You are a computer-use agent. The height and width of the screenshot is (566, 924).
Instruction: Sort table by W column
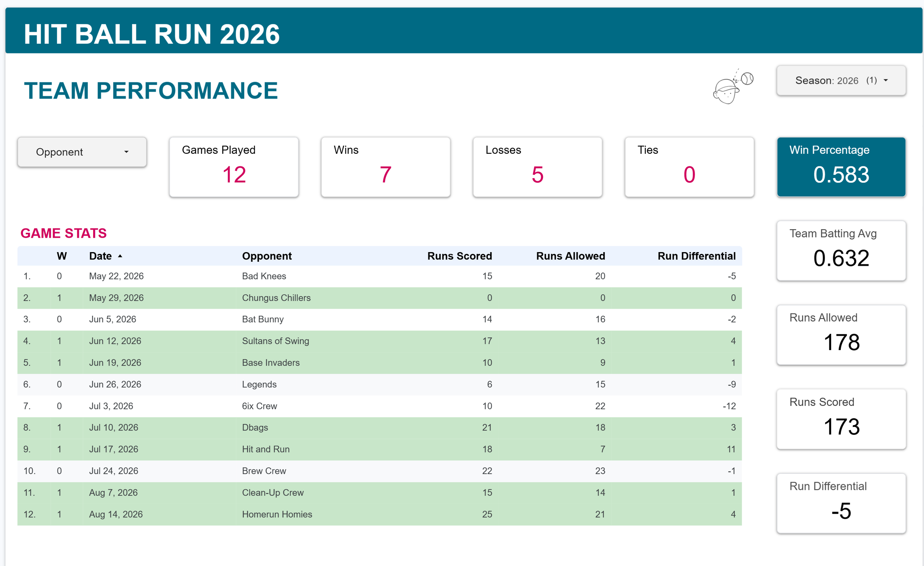(x=61, y=256)
